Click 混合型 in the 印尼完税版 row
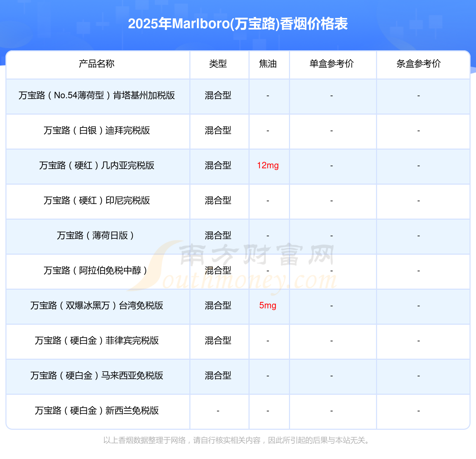The width and height of the screenshot is (476, 459). pos(218,200)
